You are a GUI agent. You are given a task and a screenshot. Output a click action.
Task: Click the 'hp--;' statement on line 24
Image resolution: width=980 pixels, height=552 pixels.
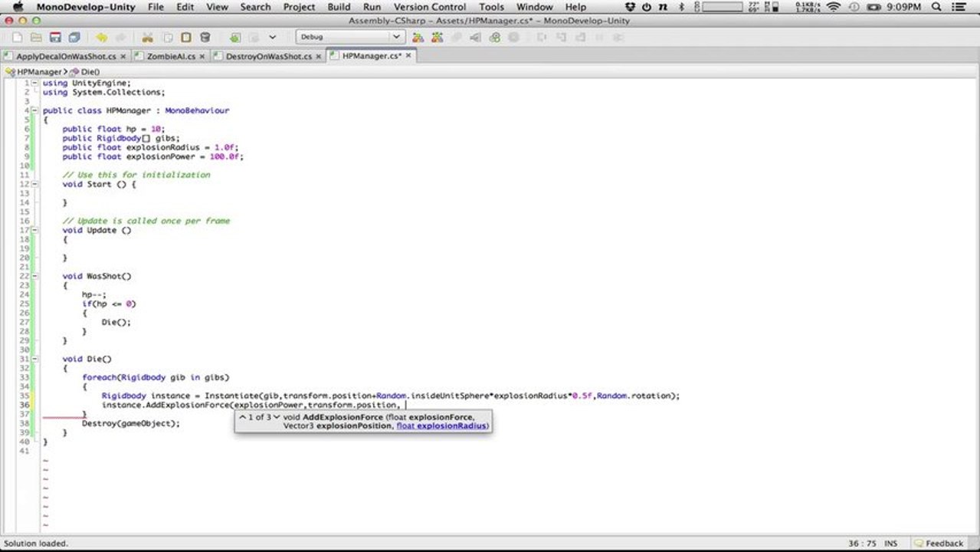tap(94, 294)
